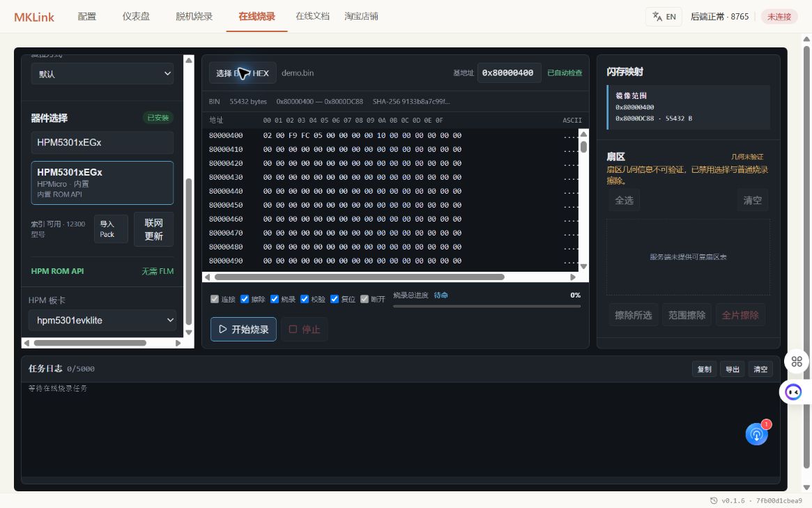Expand the HPM 板卡 hpm5301evklite dropdown
The image size is (812, 508).
pyautogui.click(x=102, y=320)
